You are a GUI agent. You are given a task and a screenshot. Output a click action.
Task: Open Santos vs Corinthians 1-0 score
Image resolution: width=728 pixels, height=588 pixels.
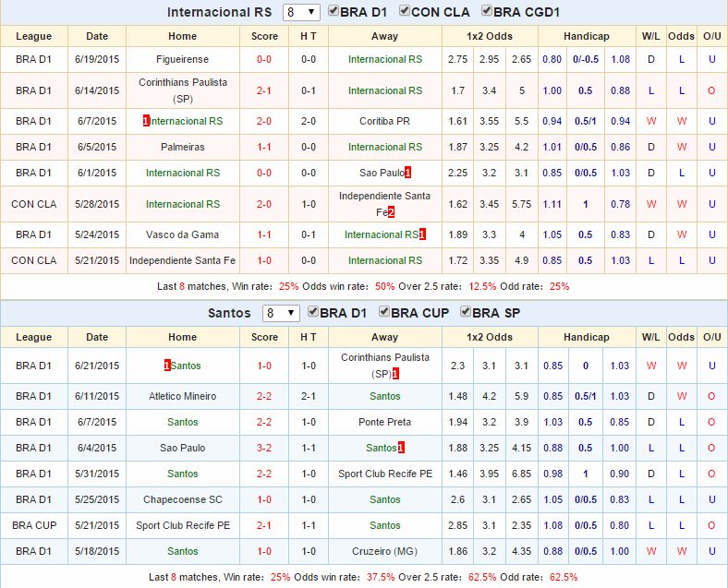click(264, 366)
